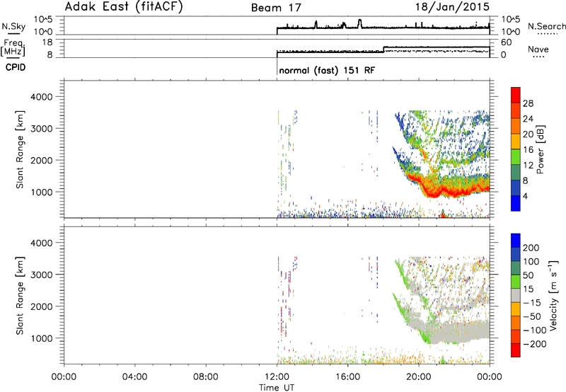566x392 pixels.
Task: Click the '20:00' time tick label
Action: (x=419, y=377)
